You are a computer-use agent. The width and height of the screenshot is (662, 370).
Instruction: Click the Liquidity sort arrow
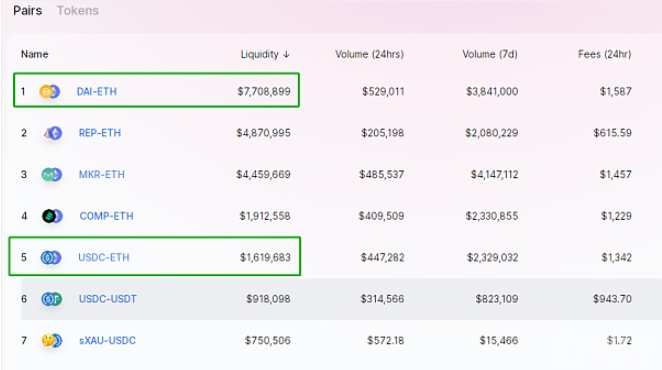coord(286,54)
